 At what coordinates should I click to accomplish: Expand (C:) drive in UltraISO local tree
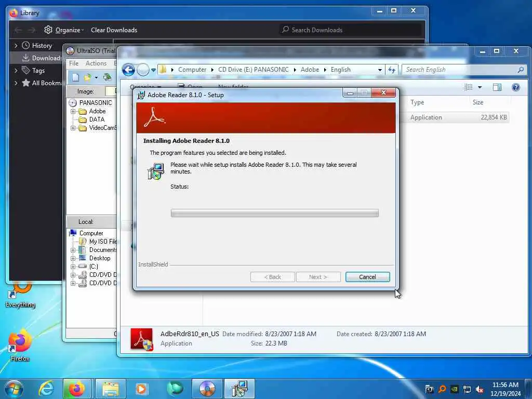pos(73,267)
